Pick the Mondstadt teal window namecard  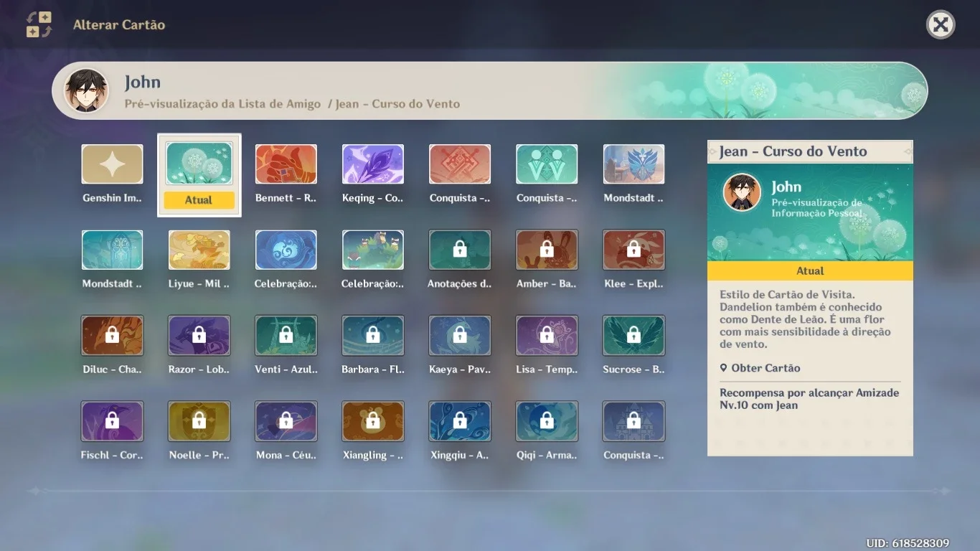click(x=112, y=250)
